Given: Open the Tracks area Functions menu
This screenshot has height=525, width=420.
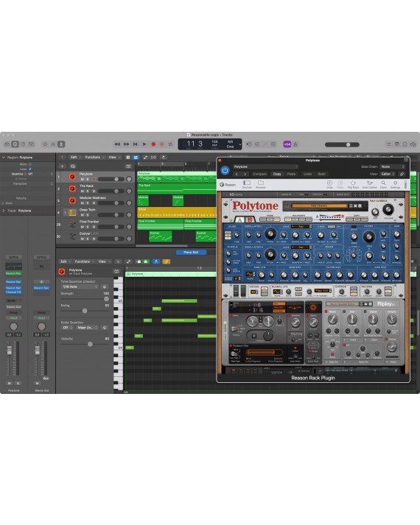Looking at the screenshot, I should click(x=94, y=157).
